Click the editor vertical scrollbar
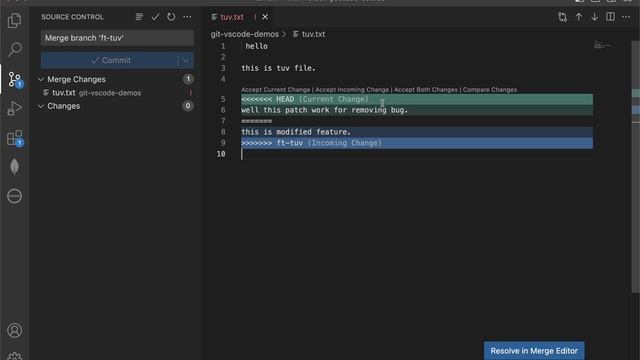Image resolution: width=640 pixels, height=360 pixels. click(x=636, y=166)
